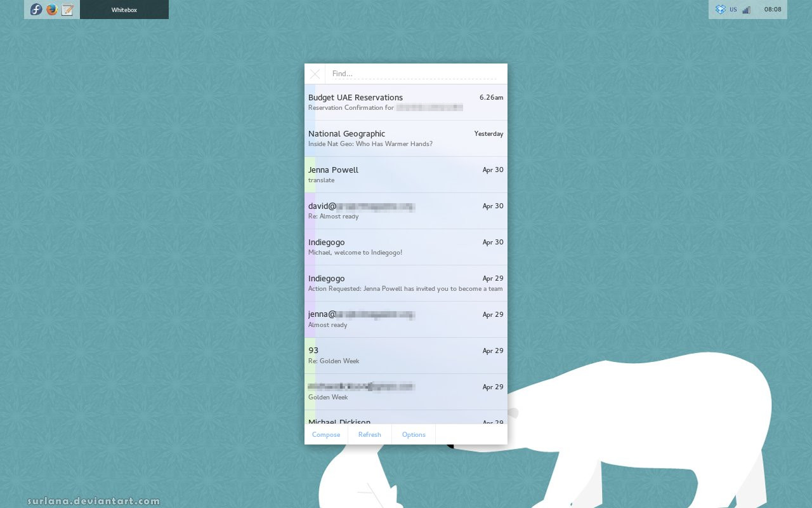The height and width of the screenshot is (508, 812).
Task: Open Indiegogo welcome email
Action: coord(406,247)
